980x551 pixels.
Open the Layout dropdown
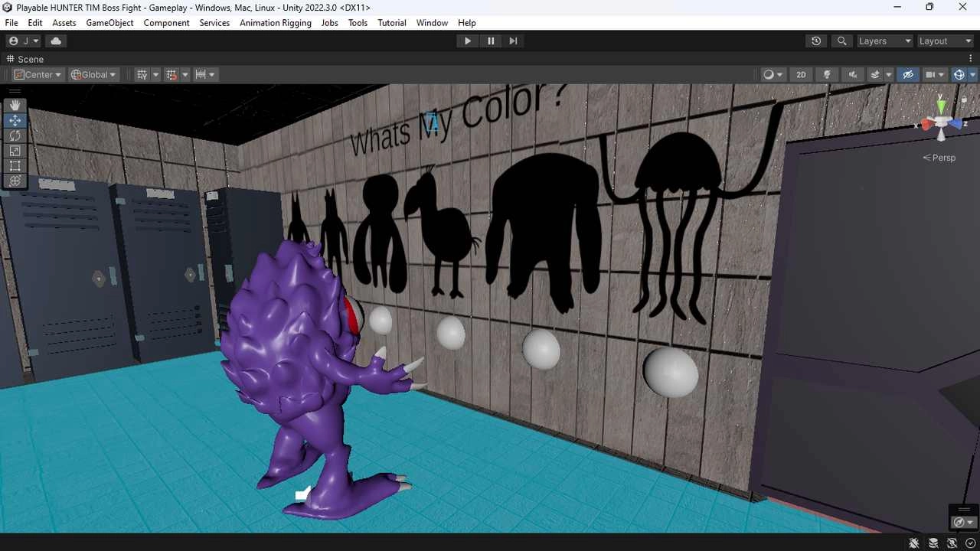coord(945,41)
